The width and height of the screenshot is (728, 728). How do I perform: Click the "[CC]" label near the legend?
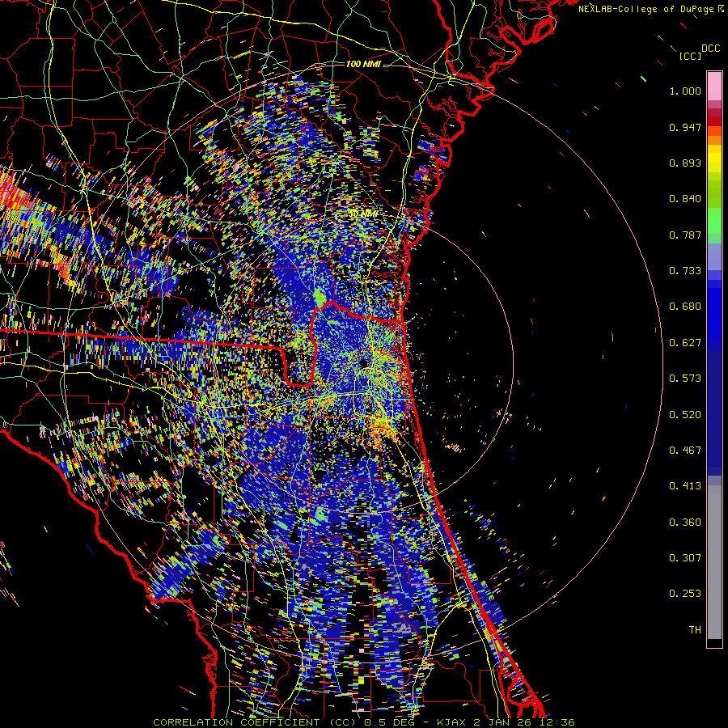[689, 56]
